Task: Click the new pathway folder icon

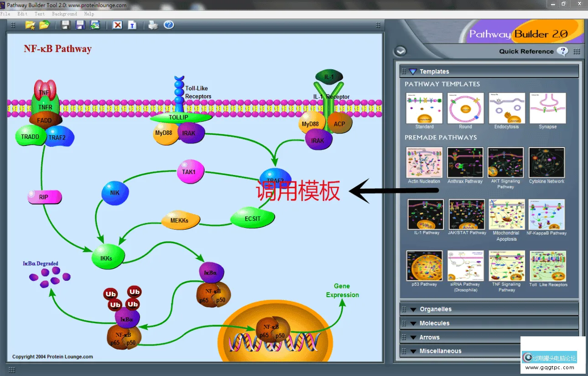Action: click(30, 25)
